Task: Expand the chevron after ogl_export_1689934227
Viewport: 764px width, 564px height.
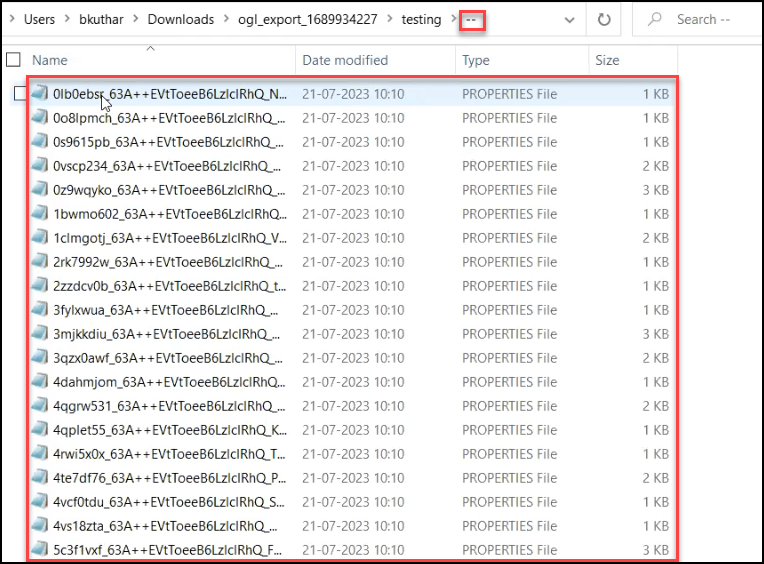Action: click(389, 19)
